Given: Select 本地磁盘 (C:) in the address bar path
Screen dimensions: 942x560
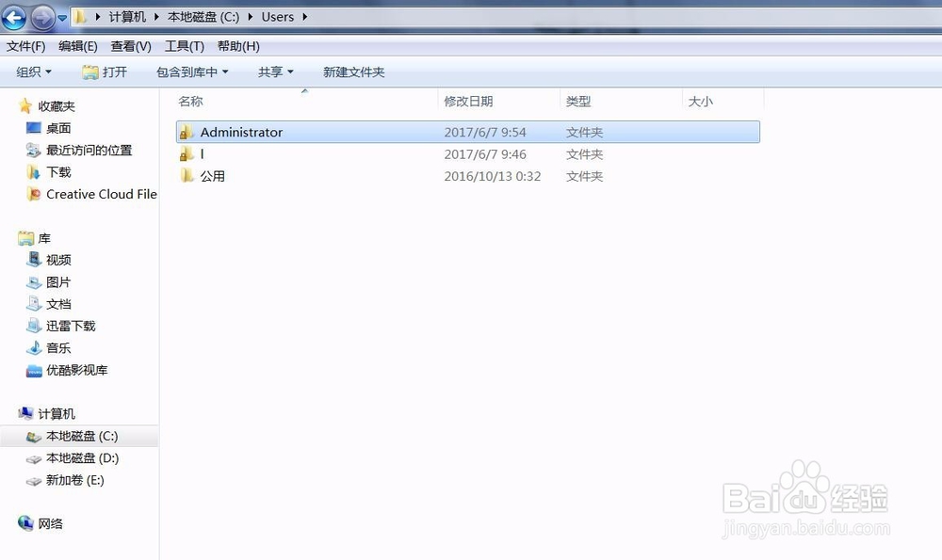Looking at the screenshot, I should [x=203, y=17].
